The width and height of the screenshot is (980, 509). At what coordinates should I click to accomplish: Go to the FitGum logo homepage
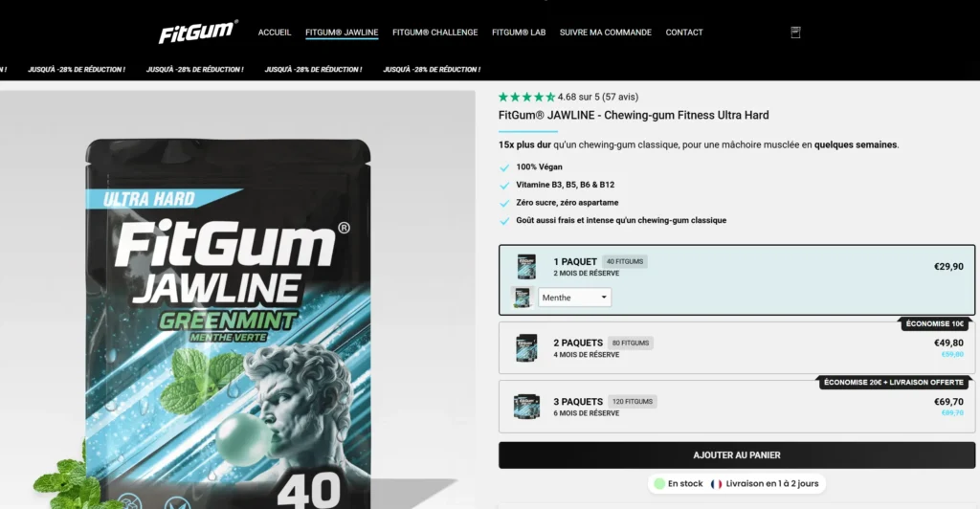point(198,32)
